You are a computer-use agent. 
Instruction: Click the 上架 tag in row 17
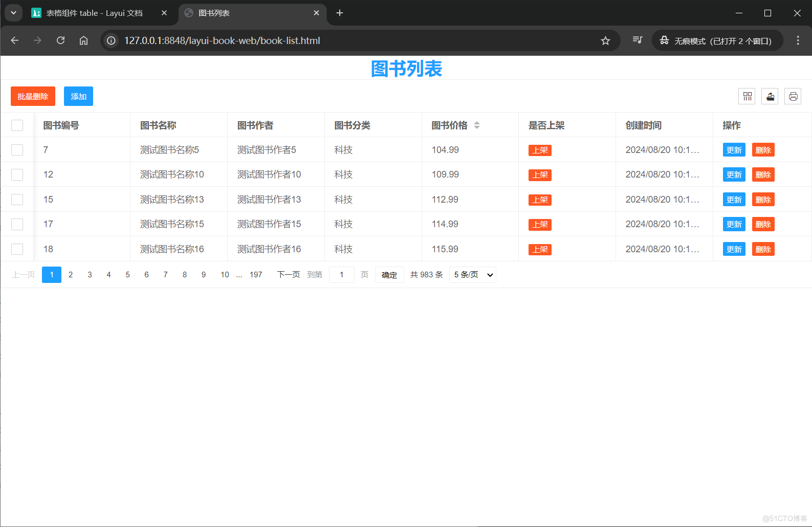coord(540,225)
